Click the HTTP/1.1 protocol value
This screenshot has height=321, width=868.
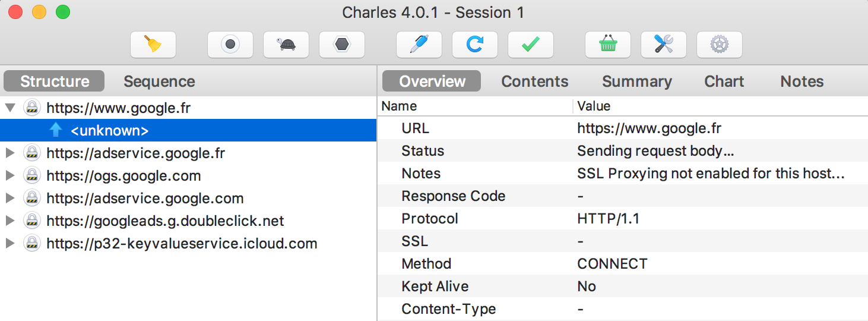(x=608, y=219)
